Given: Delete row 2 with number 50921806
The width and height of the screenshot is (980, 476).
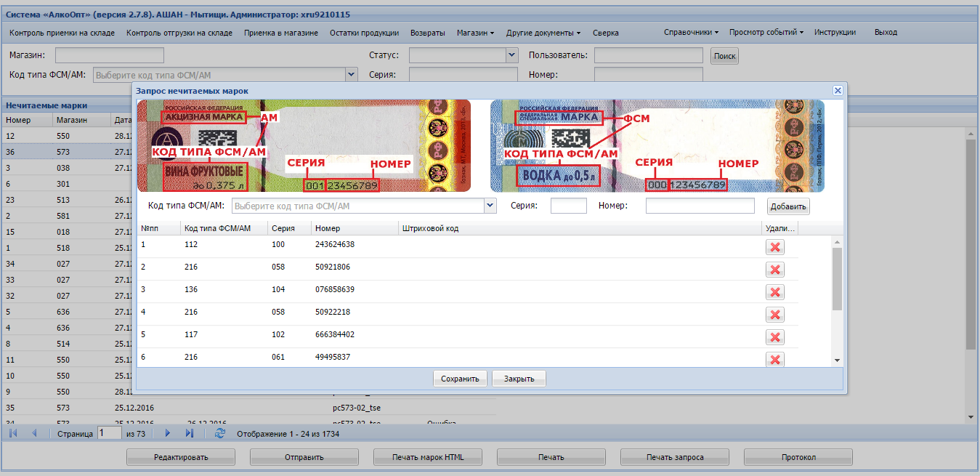Looking at the screenshot, I should 774,270.
